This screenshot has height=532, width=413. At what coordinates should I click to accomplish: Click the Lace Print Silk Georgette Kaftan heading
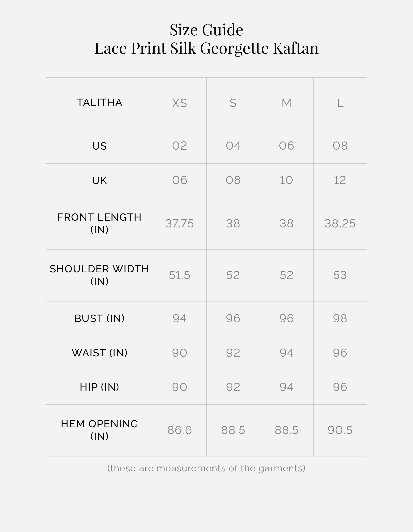tap(206, 48)
